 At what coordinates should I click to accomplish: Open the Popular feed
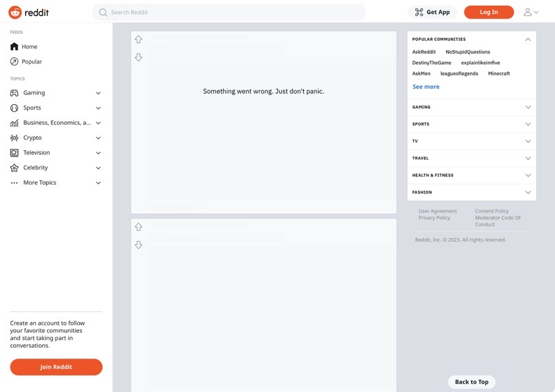pyautogui.click(x=32, y=62)
